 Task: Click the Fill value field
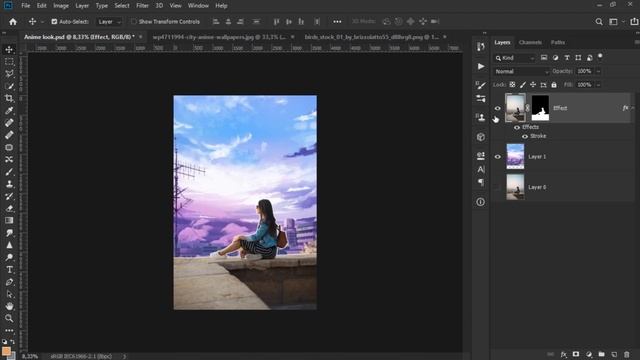[x=584, y=85]
